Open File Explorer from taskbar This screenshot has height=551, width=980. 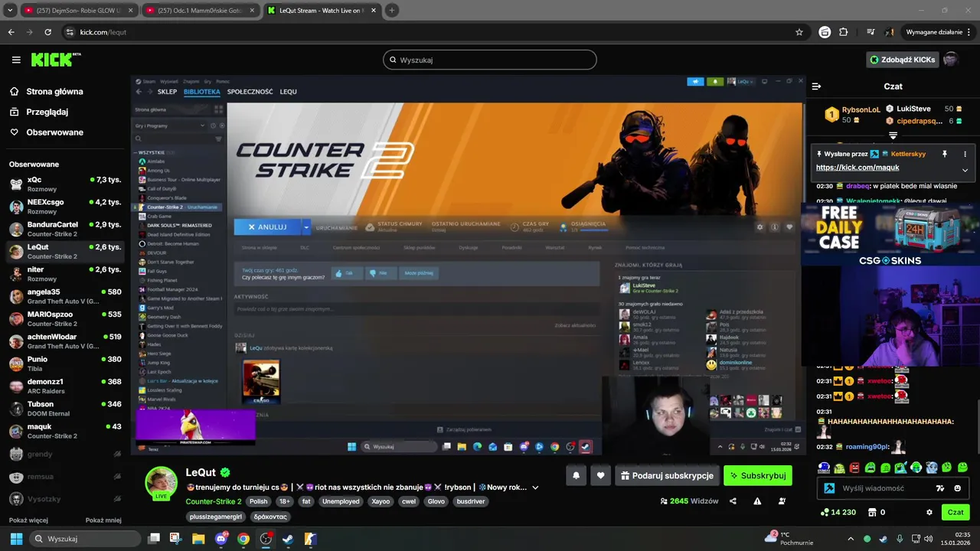(x=198, y=539)
